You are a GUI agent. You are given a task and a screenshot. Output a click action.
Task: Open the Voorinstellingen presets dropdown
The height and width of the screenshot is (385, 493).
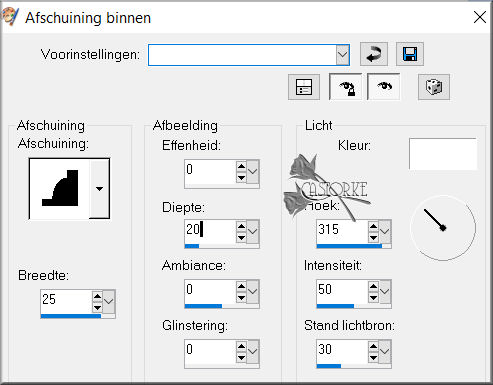343,55
